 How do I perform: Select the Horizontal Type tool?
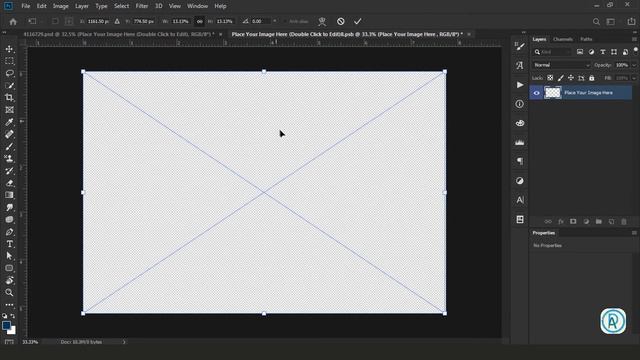(9, 244)
